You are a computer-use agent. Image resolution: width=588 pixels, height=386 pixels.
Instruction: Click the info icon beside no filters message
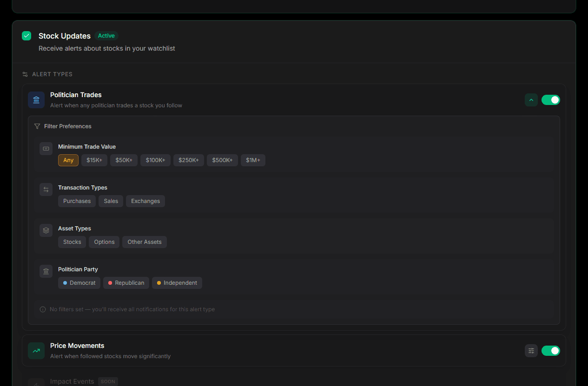pyautogui.click(x=43, y=309)
